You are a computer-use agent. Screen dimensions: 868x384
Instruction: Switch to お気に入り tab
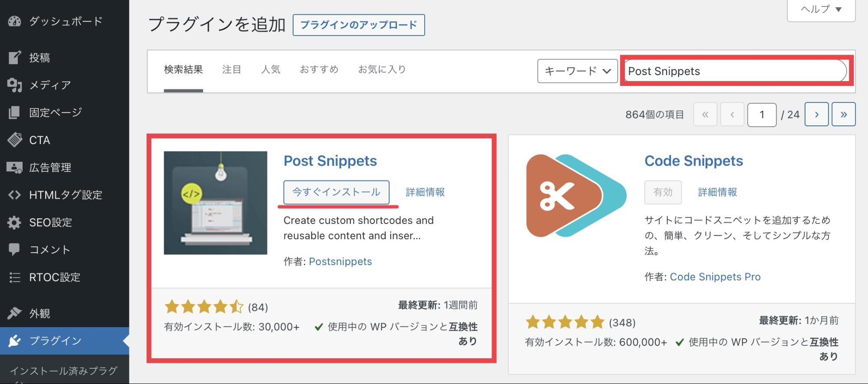click(382, 69)
